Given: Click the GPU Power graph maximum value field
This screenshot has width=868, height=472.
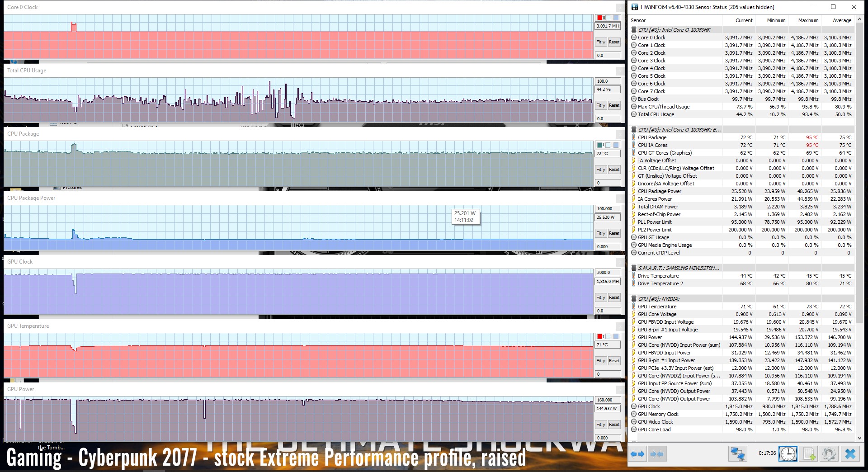Looking at the screenshot, I should [x=607, y=400].
